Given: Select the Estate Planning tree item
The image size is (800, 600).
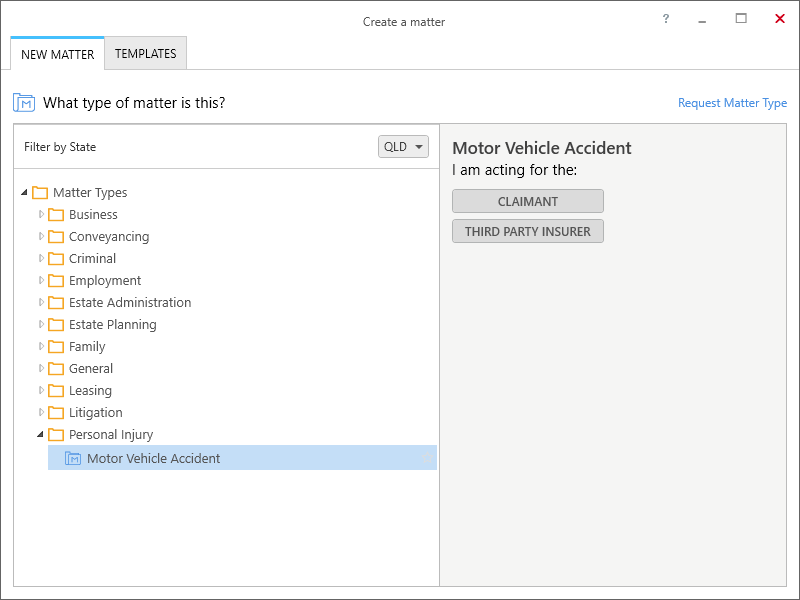Looking at the screenshot, I should [x=112, y=324].
